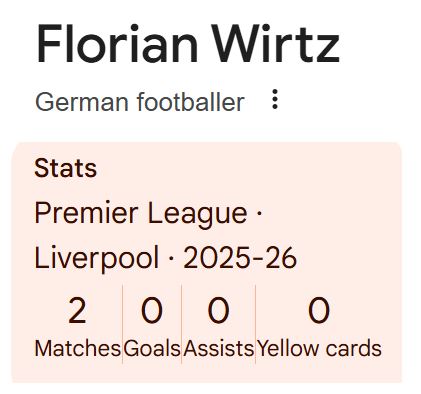Viewport: 421px width, 394px height.
Task: Click the Liverpool team name
Action: coord(97,258)
